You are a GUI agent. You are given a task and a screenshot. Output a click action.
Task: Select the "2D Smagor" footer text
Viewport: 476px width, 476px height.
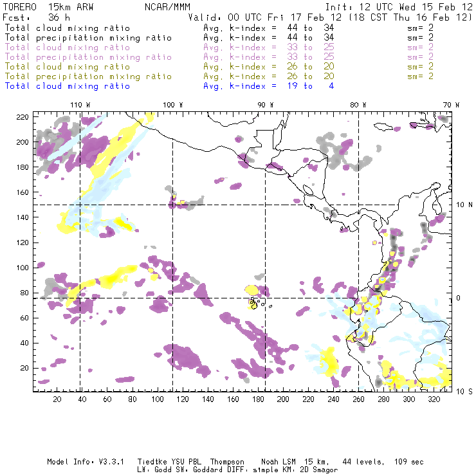(x=318, y=470)
